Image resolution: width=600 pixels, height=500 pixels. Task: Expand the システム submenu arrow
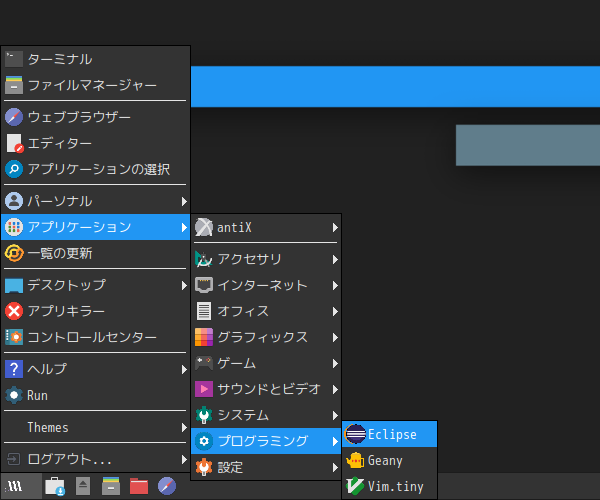[335, 415]
